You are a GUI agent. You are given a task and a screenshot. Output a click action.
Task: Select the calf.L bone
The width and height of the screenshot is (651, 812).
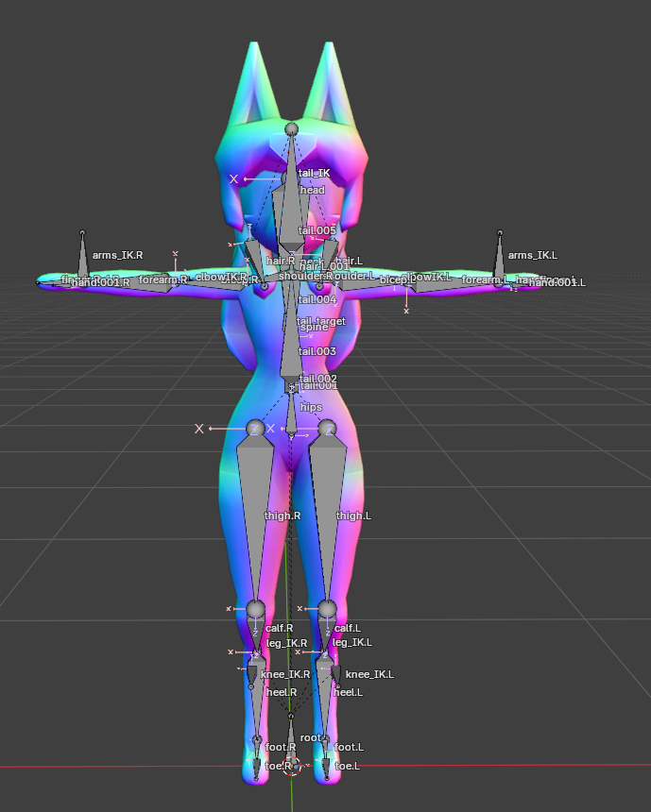point(326,628)
